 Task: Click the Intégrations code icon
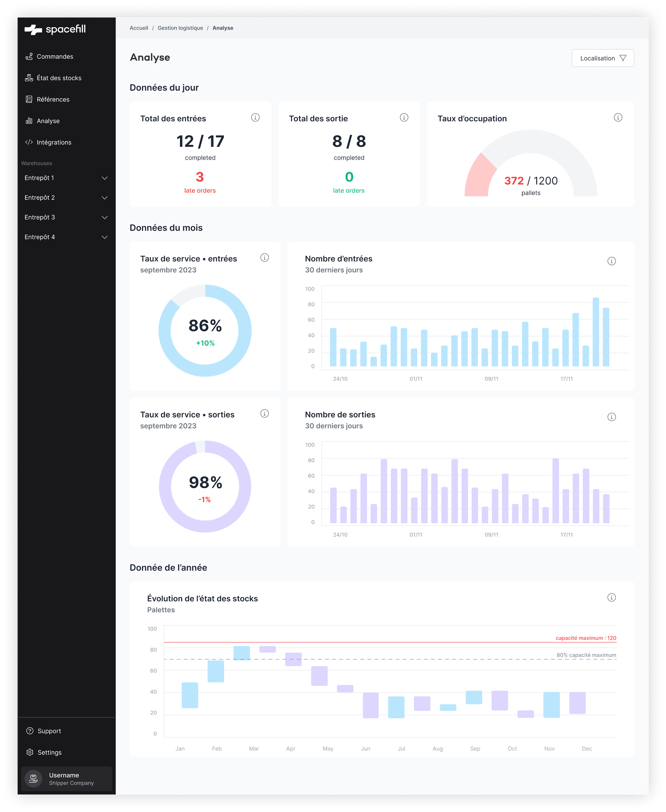[29, 142]
